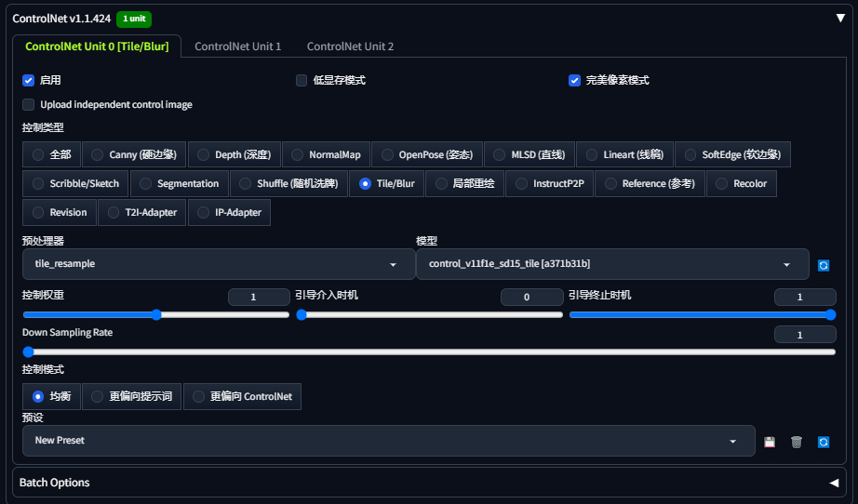Pick IP-Adapter control type
The image size is (858, 504).
click(229, 213)
